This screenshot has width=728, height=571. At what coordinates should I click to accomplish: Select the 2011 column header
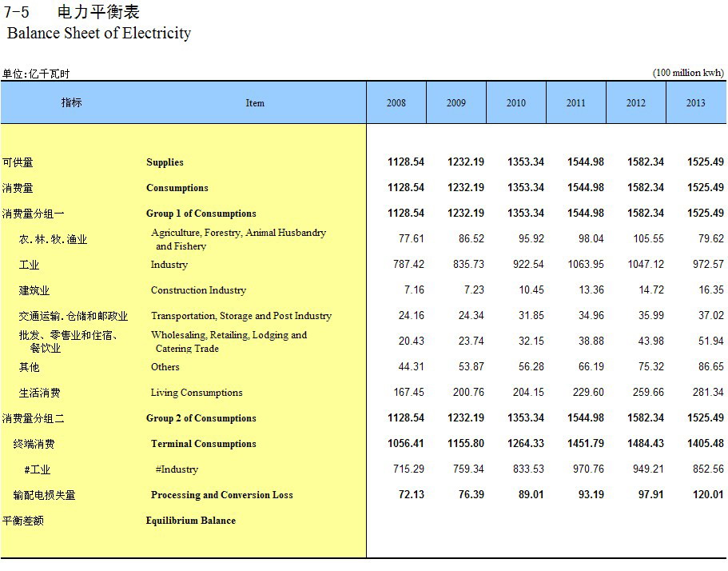click(x=575, y=103)
